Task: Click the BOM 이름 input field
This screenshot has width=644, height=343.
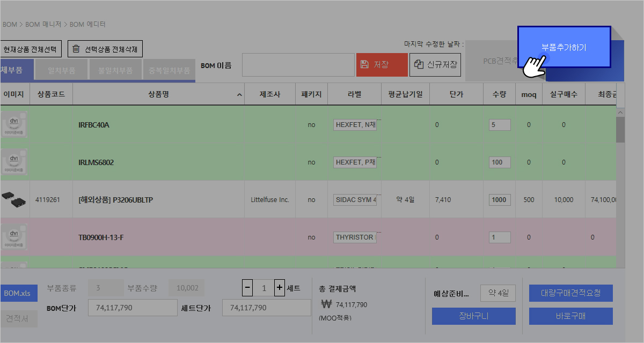Action: click(298, 65)
